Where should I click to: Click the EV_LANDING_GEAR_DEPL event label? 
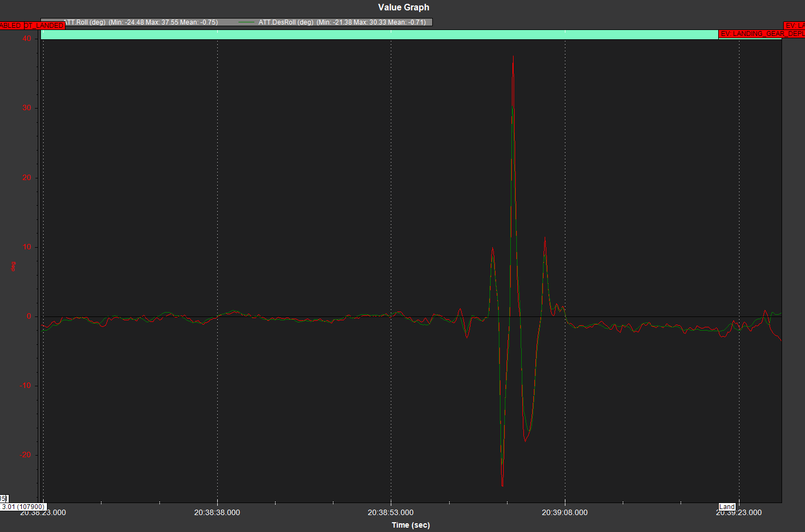pos(761,34)
